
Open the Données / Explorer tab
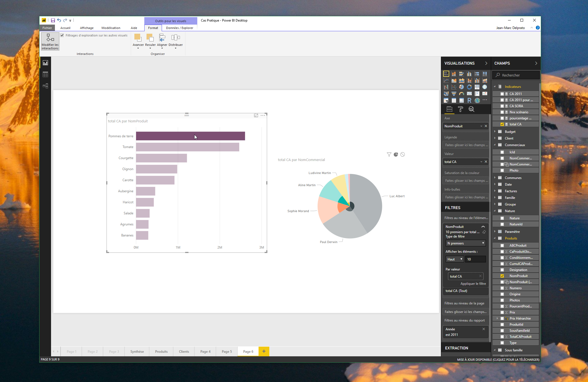(180, 28)
